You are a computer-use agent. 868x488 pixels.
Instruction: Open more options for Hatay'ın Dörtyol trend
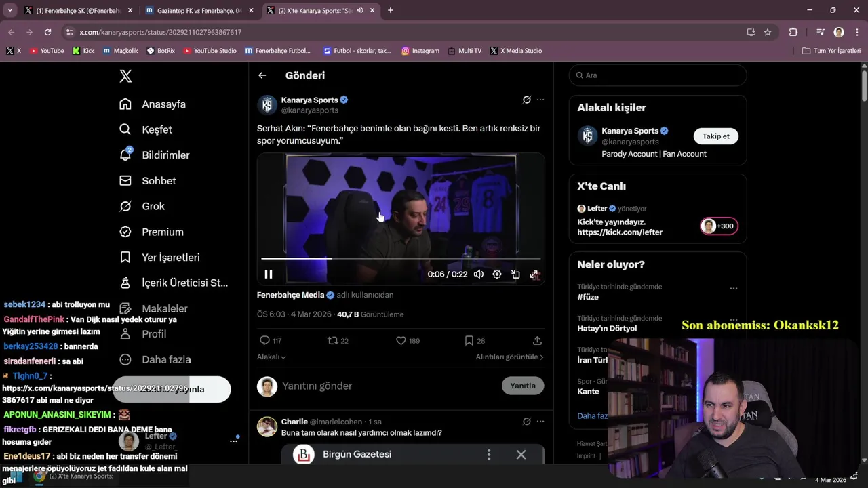pos(733,320)
